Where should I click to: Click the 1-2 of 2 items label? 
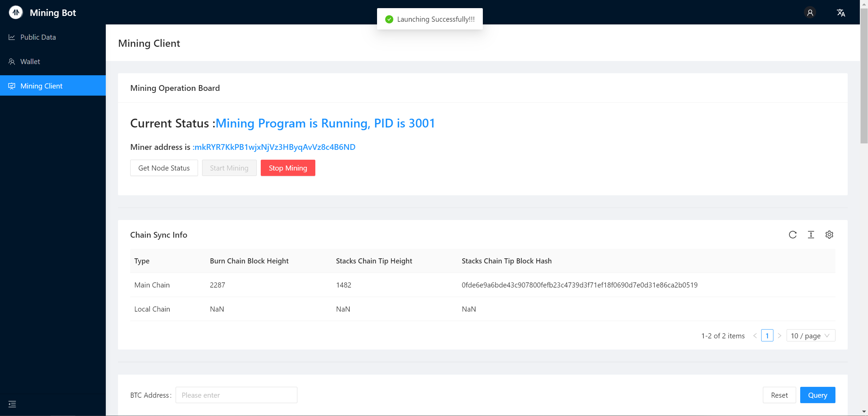[723, 336]
